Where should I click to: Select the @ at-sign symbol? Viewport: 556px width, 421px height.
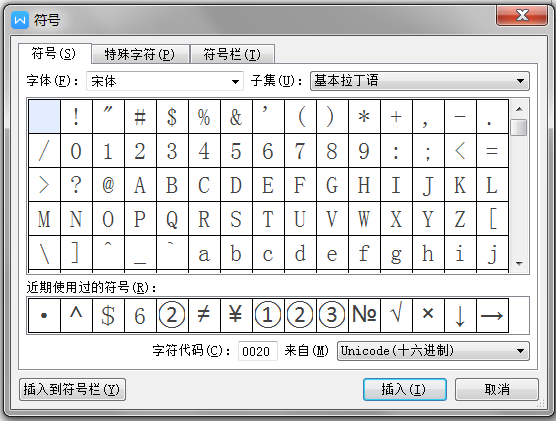(109, 185)
